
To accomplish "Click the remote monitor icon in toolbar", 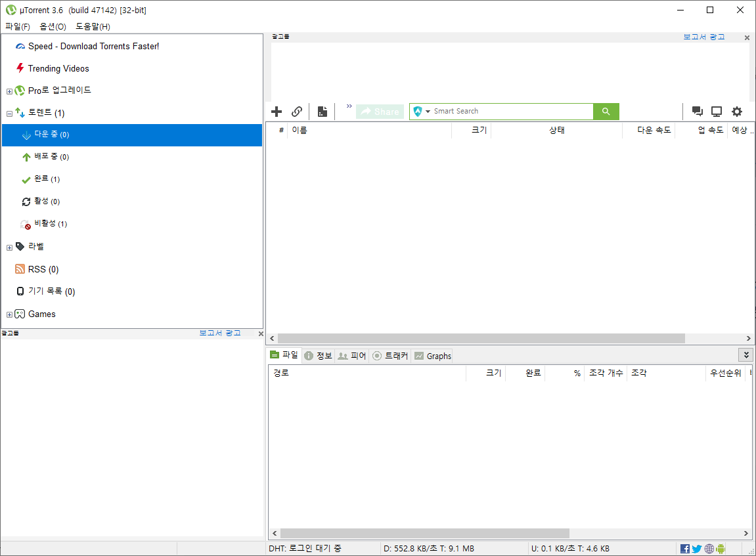I will [x=717, y=112].
